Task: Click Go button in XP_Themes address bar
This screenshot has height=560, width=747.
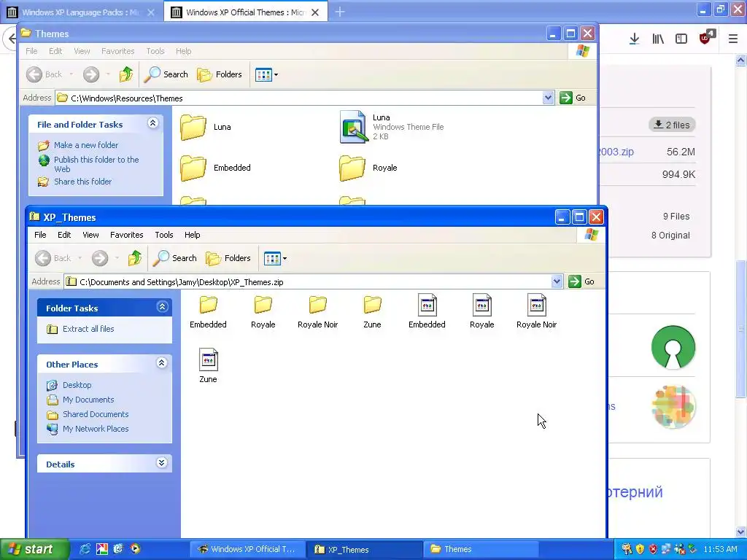Action: [x=581, y=281]
